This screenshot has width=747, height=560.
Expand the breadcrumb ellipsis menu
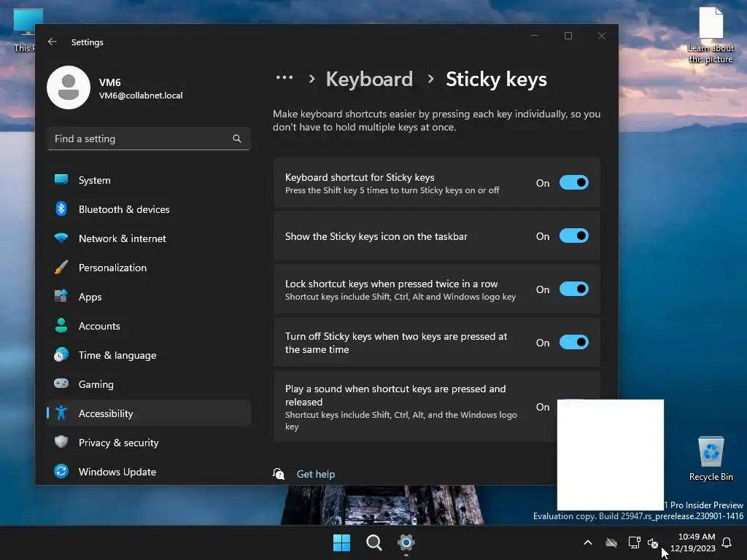coord(285,77)
